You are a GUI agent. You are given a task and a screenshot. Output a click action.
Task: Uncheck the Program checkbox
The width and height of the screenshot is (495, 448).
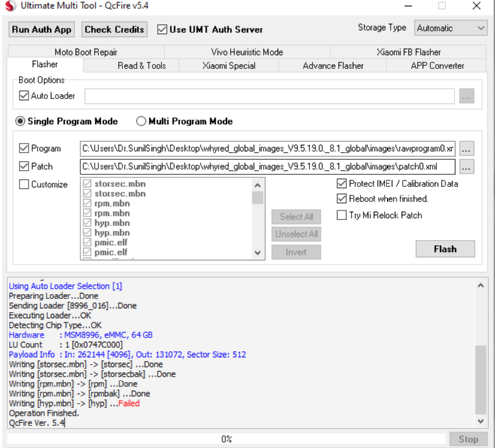point(24,148)
